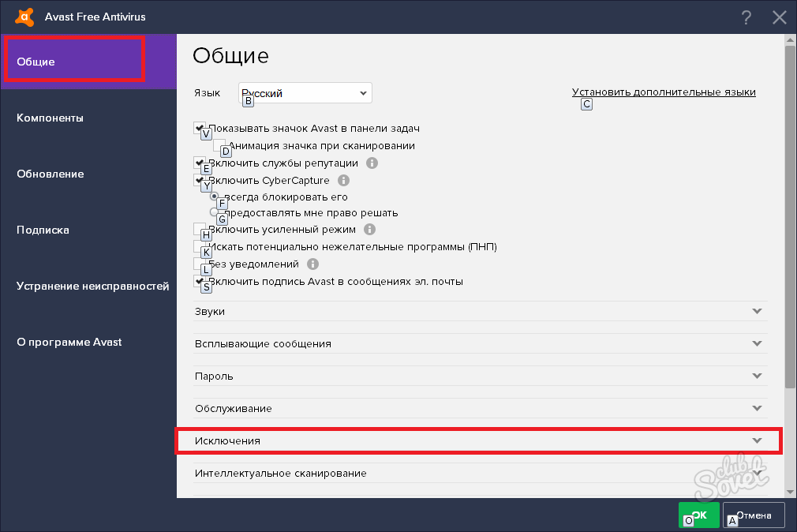The width and height of the screenshot is (797, 532).
Task: Toggle Включить подпись Avast в сообщениях checkbox
Action: click(x=199, y=281)
